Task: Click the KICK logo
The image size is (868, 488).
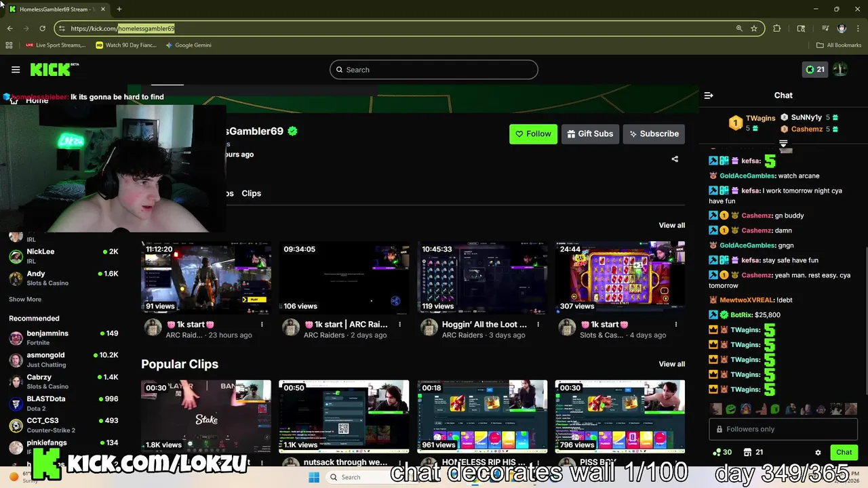Action: coord(54,69)
